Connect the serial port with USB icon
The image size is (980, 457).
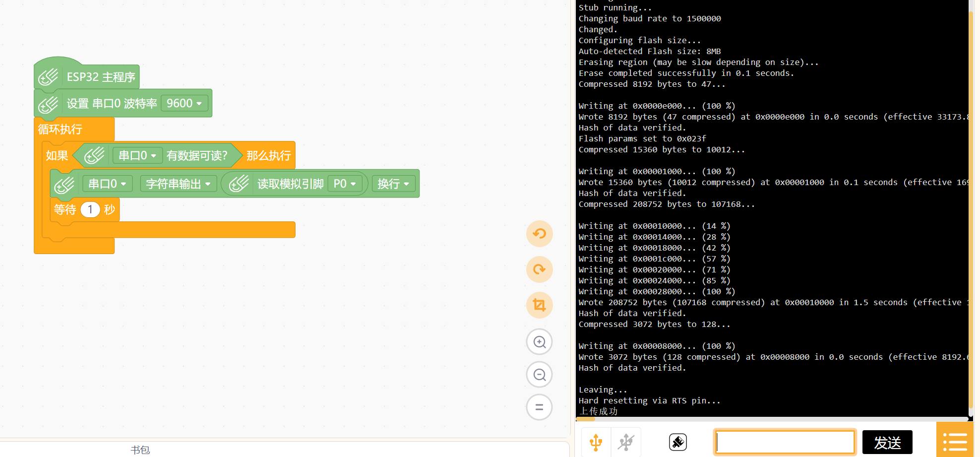596,442
